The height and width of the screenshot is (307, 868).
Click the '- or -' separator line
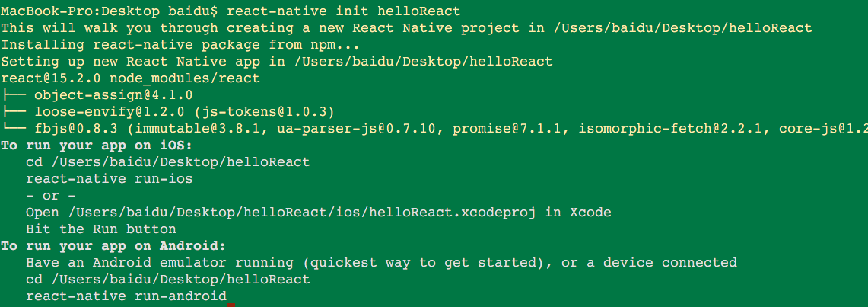coord(51,196)
